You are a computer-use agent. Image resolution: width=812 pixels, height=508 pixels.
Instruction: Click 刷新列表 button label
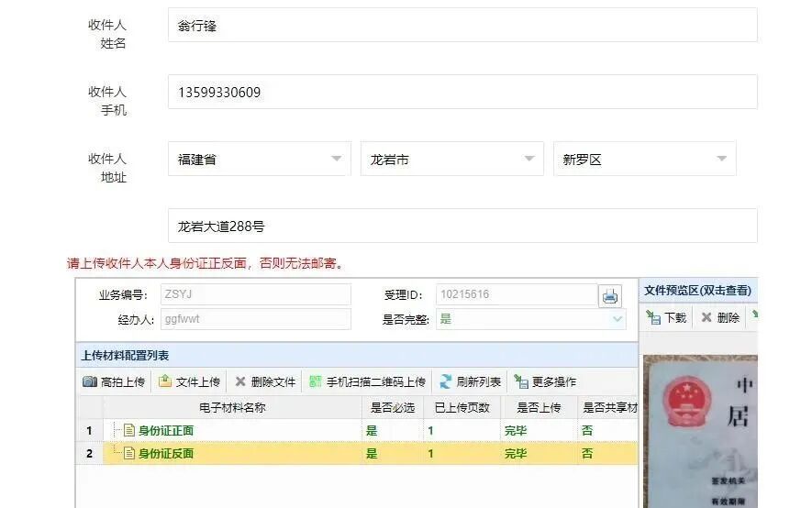pyautogui.click(x=479, y=381)
